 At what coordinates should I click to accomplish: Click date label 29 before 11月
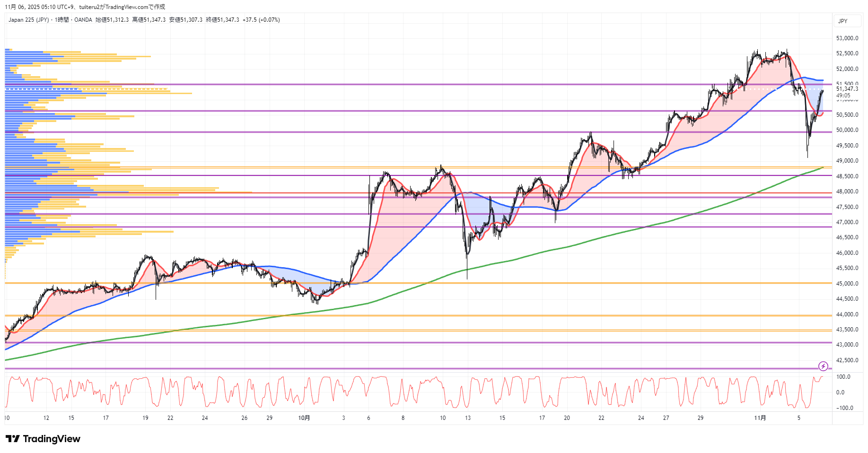(x=700, y=418)
